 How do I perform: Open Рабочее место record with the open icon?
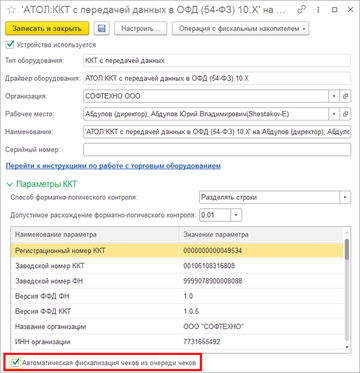[346, 114]
